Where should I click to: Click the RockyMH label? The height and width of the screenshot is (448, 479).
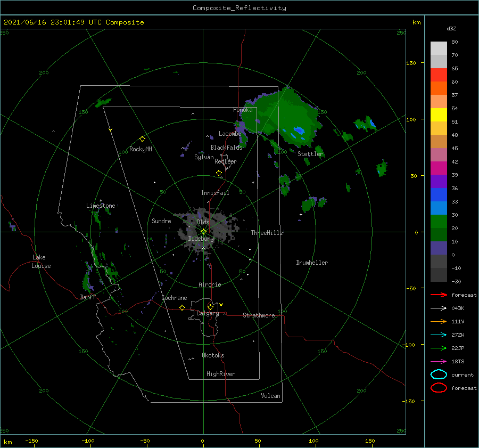141,149
